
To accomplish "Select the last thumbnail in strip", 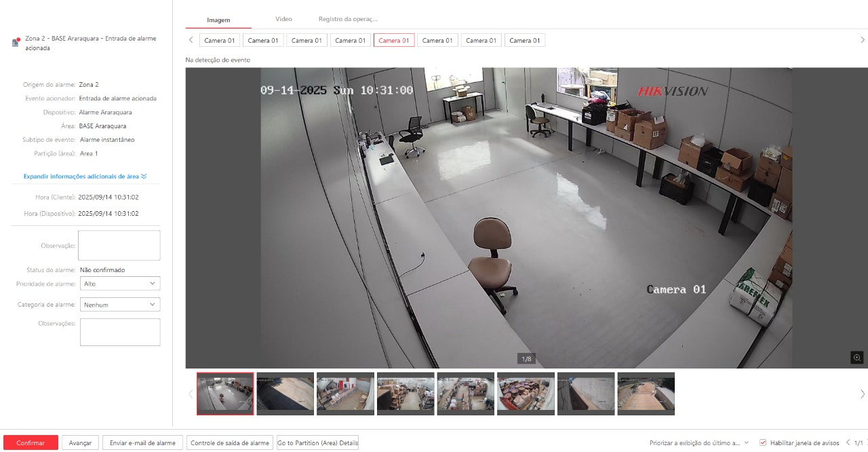I will [646, 393].
